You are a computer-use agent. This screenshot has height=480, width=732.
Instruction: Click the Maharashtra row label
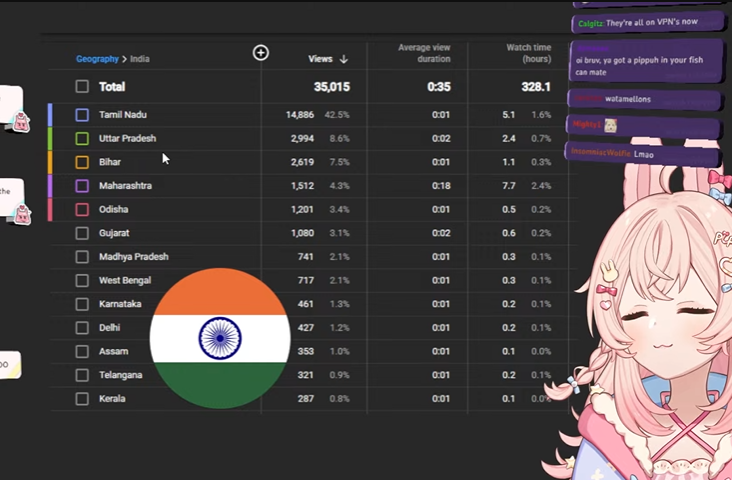tap(125, 185)
